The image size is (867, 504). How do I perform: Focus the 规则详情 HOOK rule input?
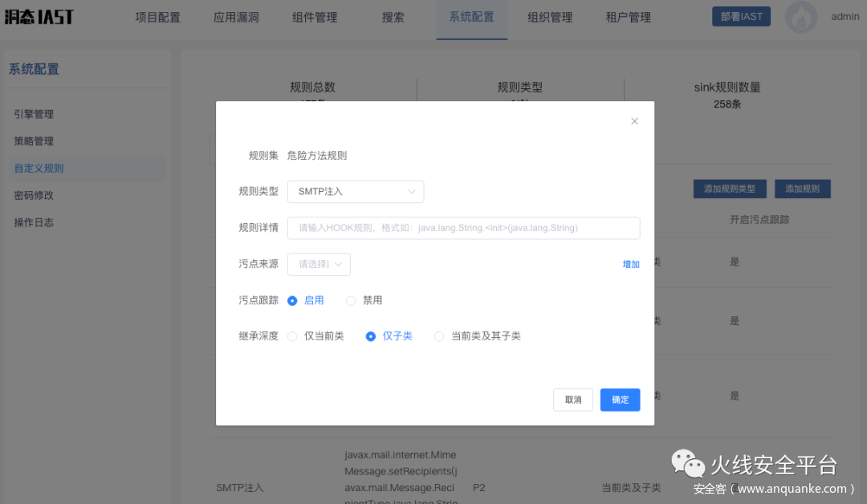(463, 228)
